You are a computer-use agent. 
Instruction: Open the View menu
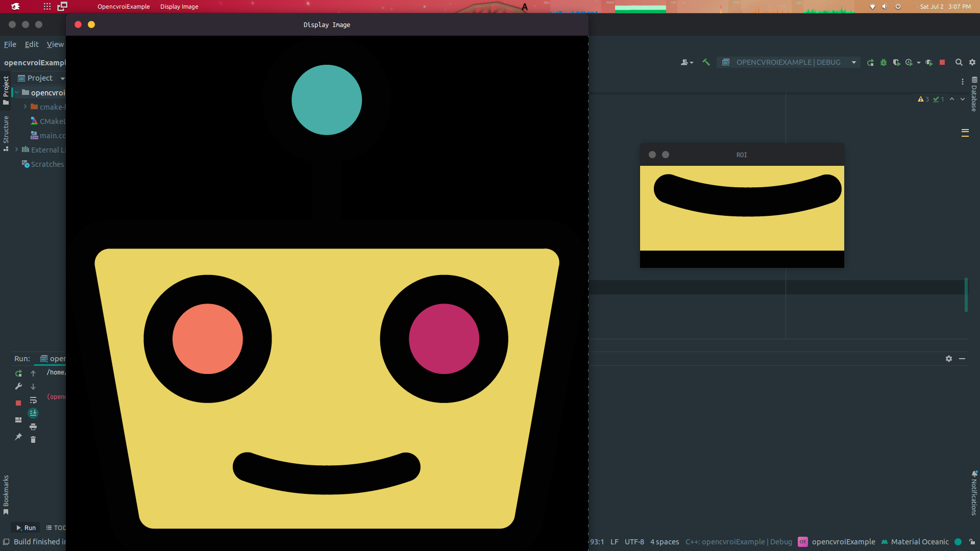point(55,44)
